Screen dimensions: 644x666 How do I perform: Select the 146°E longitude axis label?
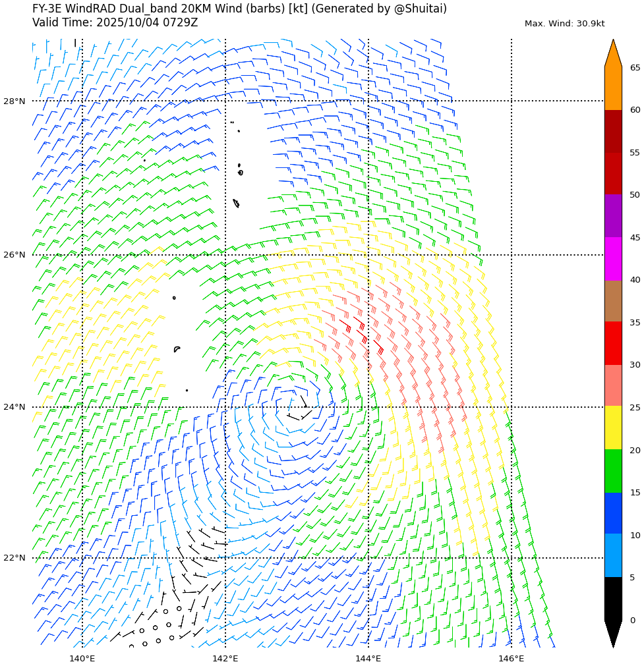pos(511,658)
